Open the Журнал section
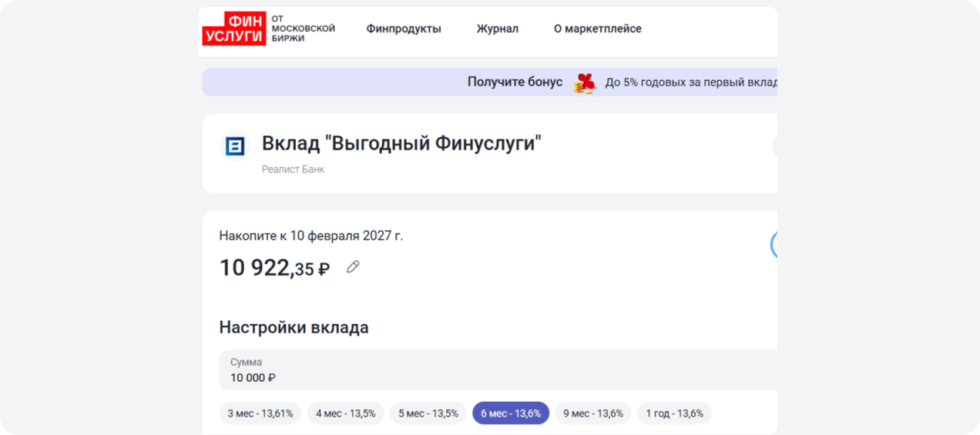This screenshot has height=435, width=980. click(497, 28)
